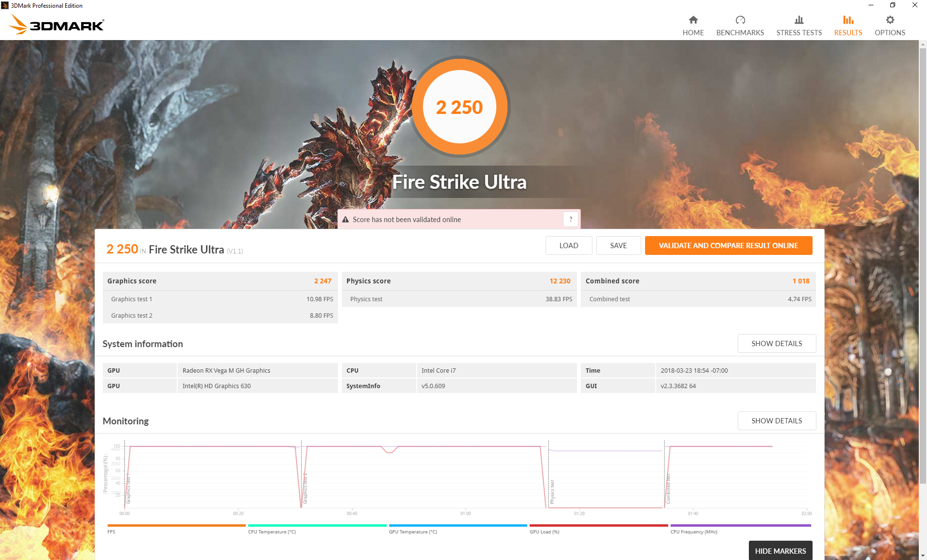
Task: Click the Results bar-chart icon
Action: [848, 20]
